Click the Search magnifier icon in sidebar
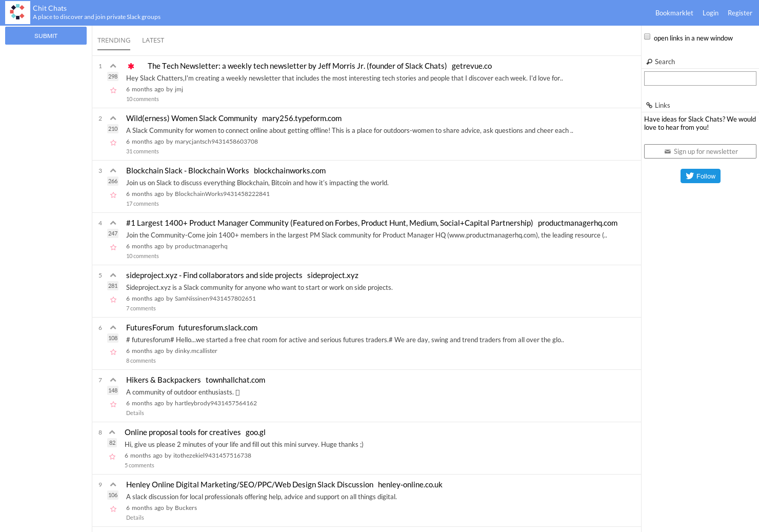Viewport: 759px width, 532px height. (x=649, y=62)
